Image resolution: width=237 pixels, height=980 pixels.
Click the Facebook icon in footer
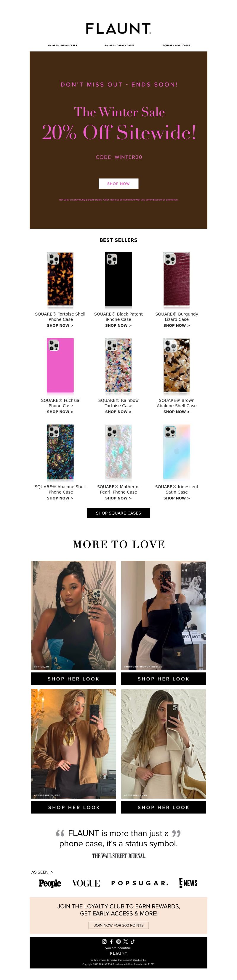[111, 941]
